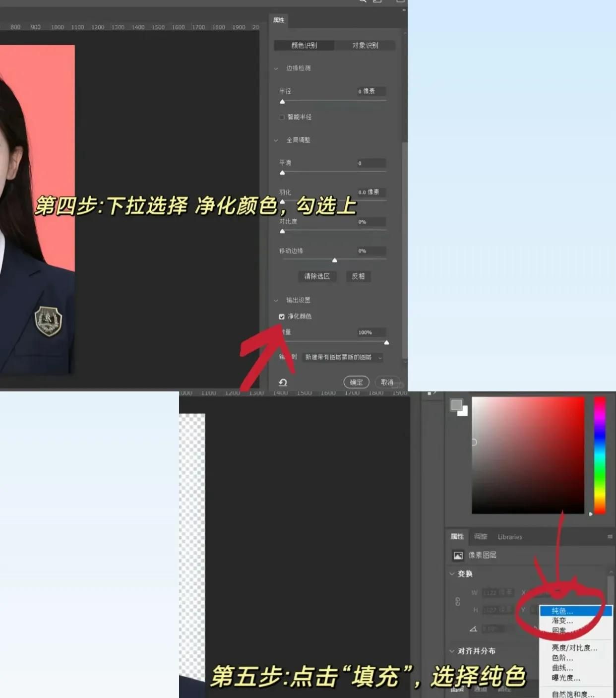
Task: Click the 羽化 feather slider handle
Action: [283, 201]
